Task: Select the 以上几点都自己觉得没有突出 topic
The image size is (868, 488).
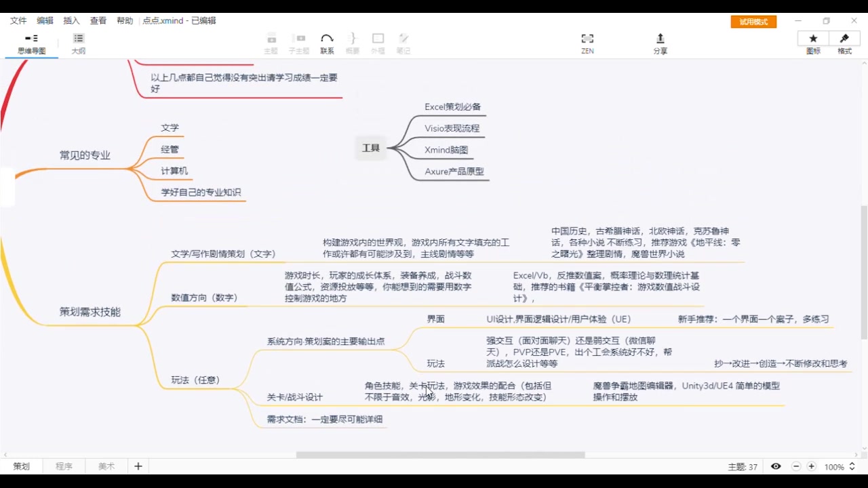Action: pos(243,83)
